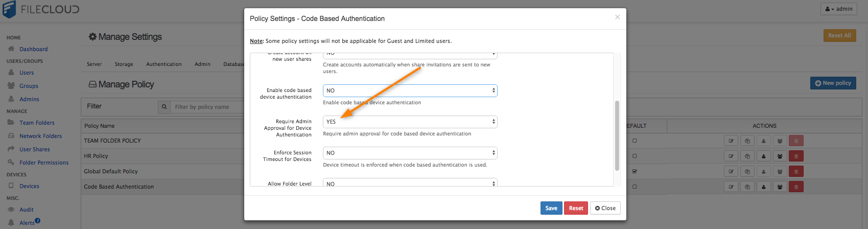This screenshot has width=868, height=229.
Task: Open Groups in the sidebar
Action: pyautogui.click(x=29, y=86)
